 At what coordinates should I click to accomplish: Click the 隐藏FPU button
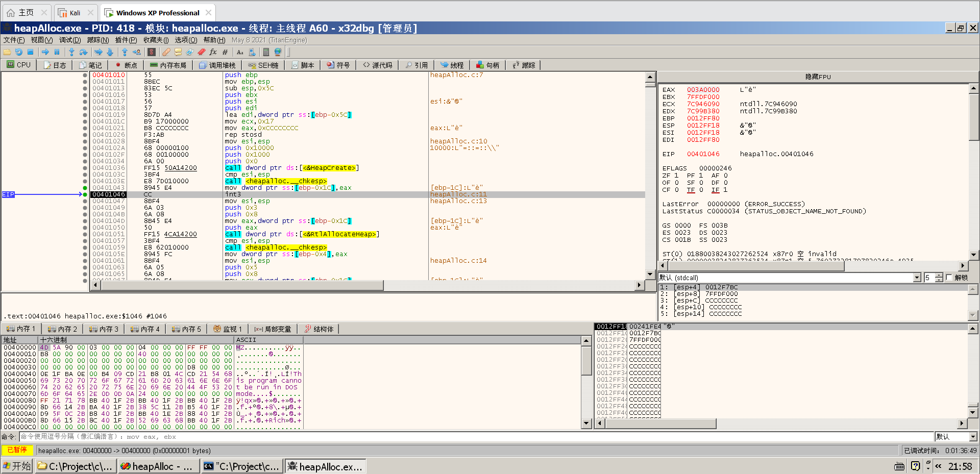(818, 77)
